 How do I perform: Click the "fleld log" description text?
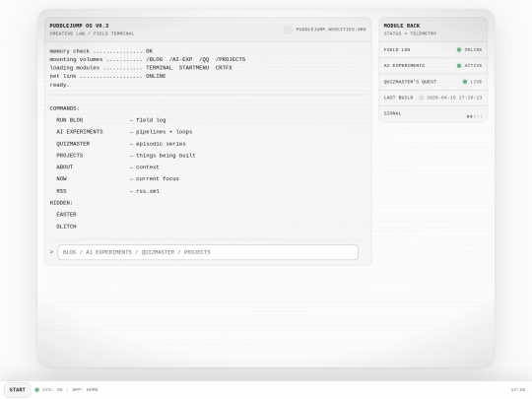pos(151,120)
